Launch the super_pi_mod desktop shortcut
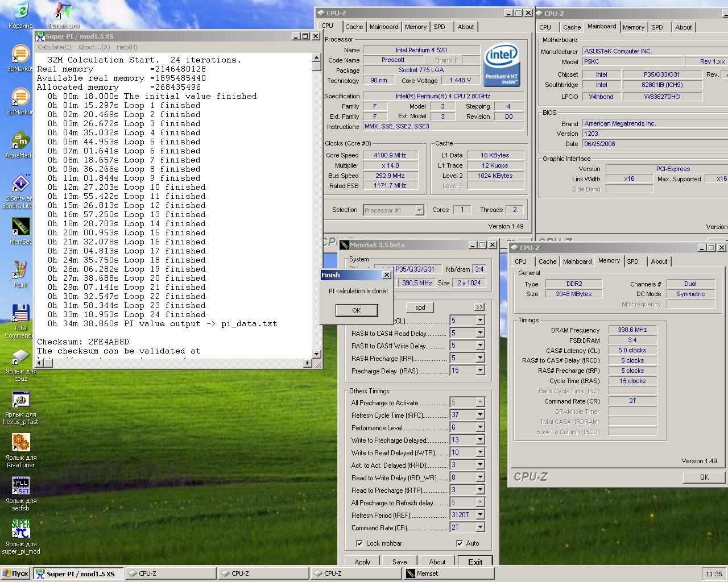 click(x=20, y=529)
